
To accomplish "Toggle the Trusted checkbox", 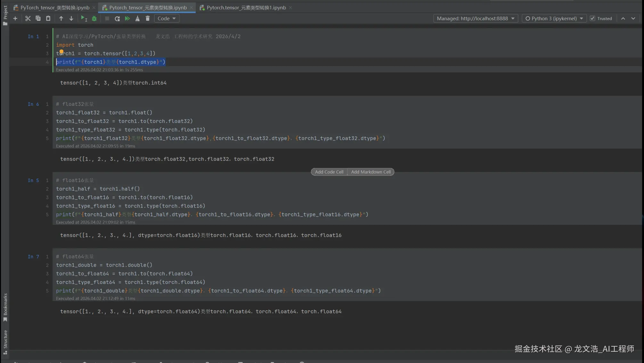I will pos(592,19).
